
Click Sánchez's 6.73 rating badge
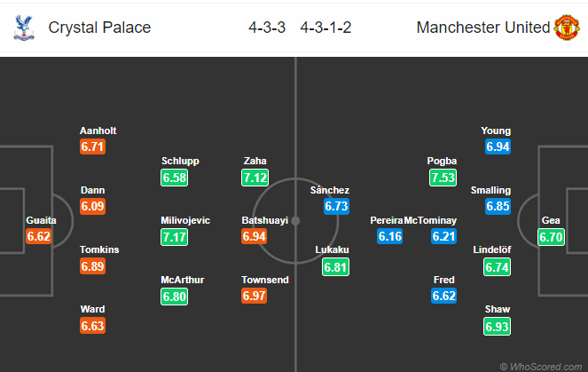click(336, 206)
